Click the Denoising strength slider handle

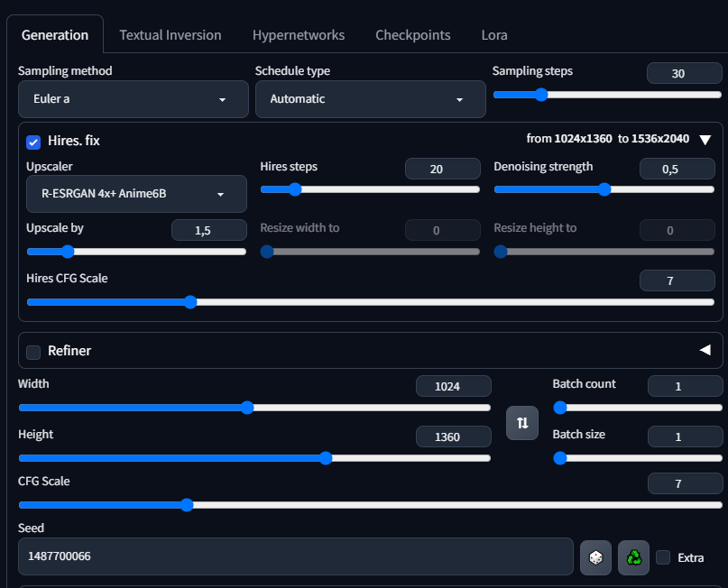(604, 189)
